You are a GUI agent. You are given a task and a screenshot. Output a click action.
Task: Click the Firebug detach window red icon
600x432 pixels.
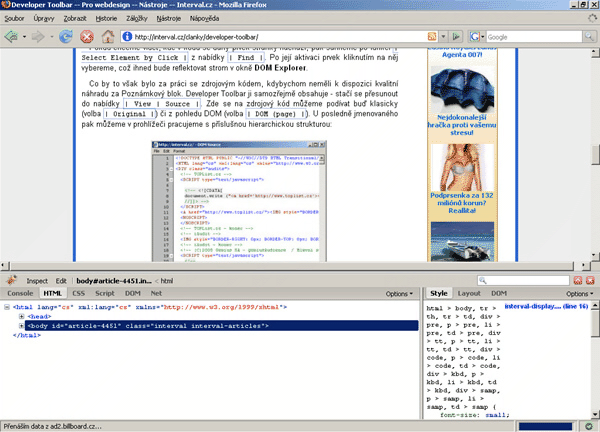[x=578, y=280]
